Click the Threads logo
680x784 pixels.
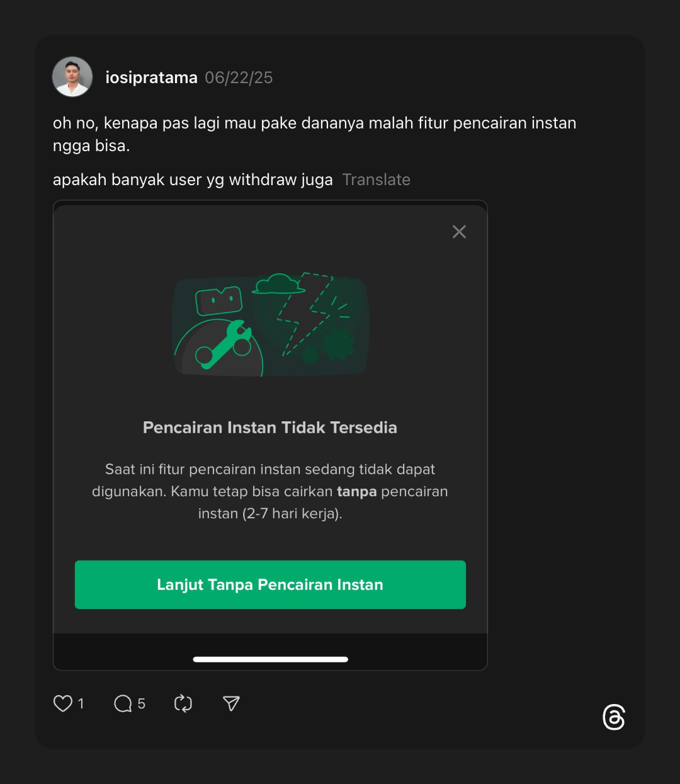tap(613, 718)
